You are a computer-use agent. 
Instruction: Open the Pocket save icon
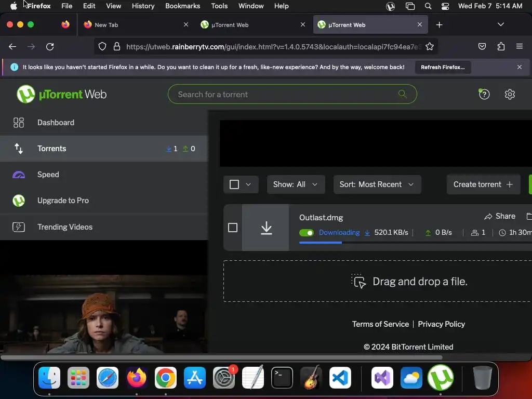(482, 46)
